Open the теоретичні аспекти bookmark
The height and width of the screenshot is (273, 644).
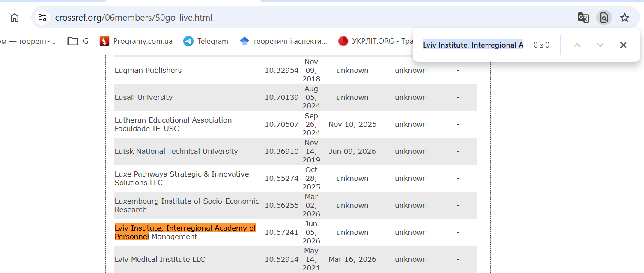[x=283, y=41]
